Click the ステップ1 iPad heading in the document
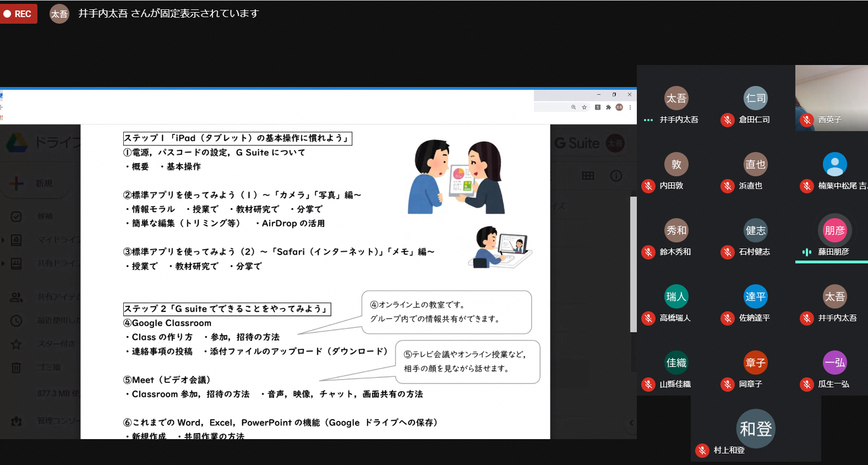This screenshot has width=868, height=465. [237, 138]
